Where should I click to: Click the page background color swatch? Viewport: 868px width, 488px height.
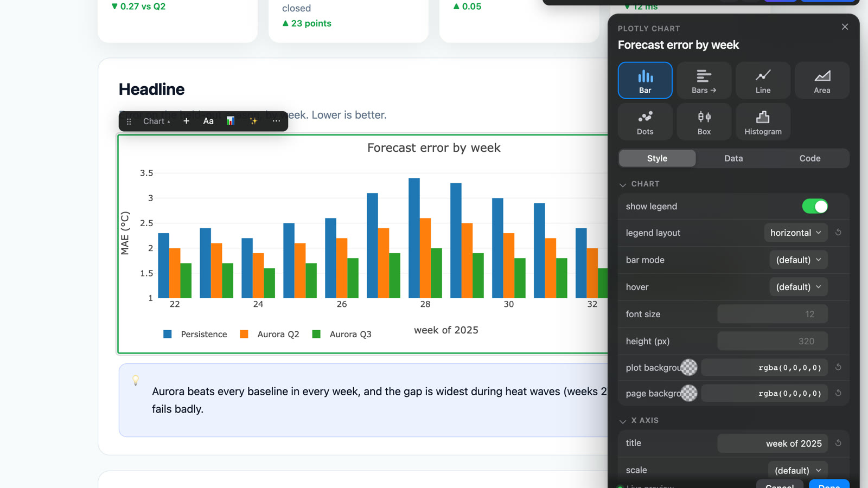pos(689,393)
